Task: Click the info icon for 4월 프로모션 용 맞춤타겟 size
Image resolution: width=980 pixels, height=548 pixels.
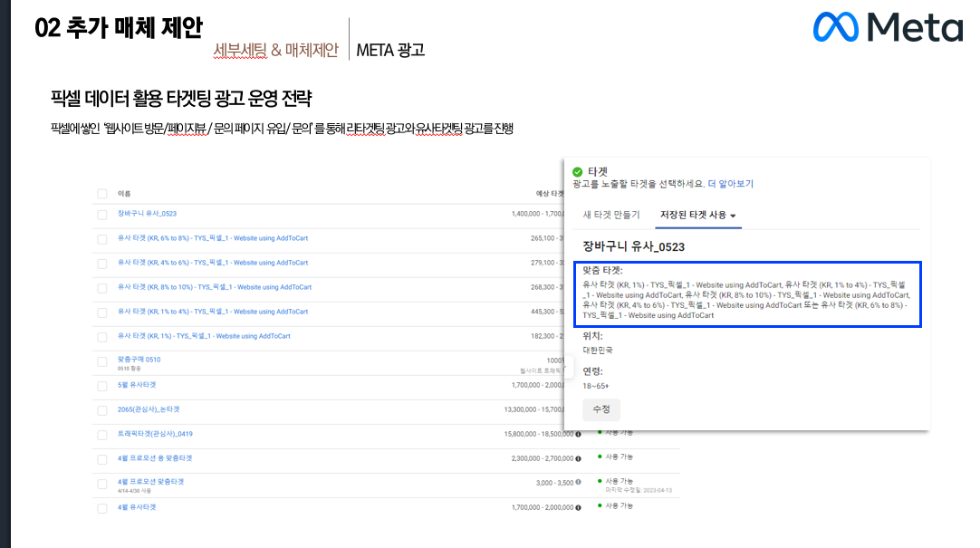Action: click(x=578, y=458)
